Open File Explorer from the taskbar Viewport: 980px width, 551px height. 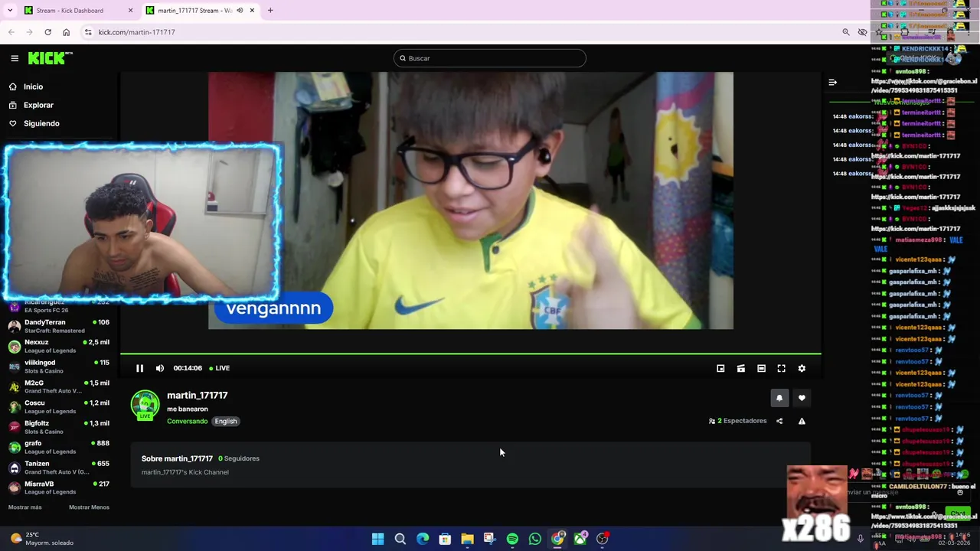(467, 539)
